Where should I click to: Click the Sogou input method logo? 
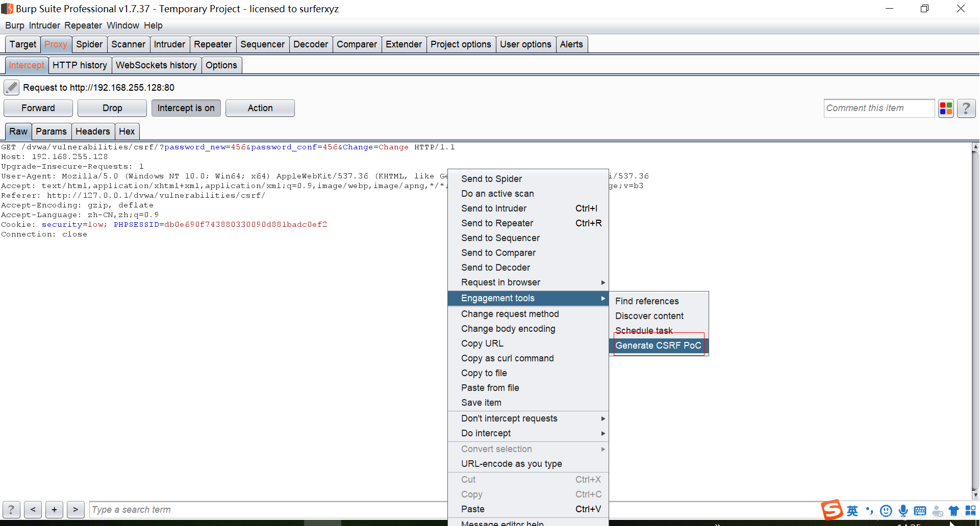point(832,510)
